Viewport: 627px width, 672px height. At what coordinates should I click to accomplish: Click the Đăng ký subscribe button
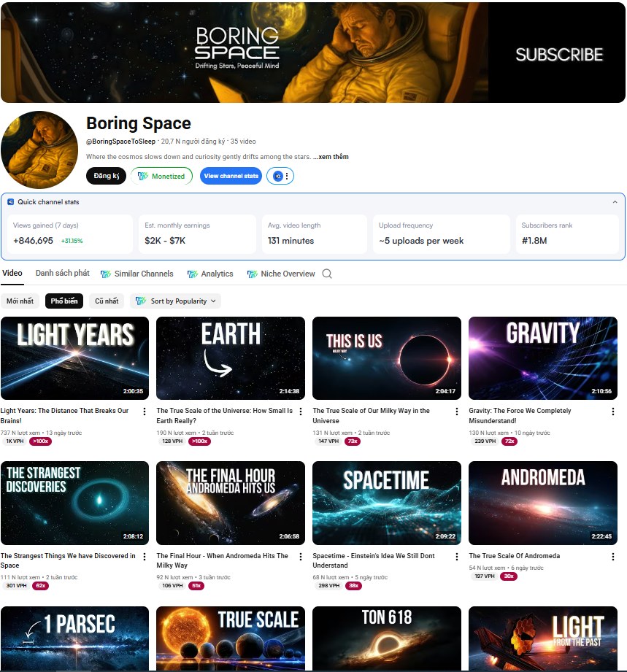pos(106,176)
